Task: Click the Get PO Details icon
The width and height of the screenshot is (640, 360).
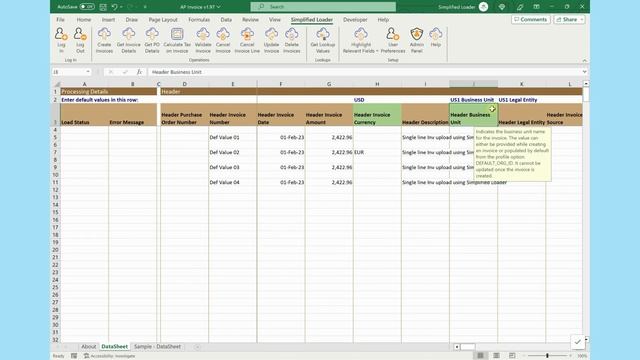Action: pos(152,40)
